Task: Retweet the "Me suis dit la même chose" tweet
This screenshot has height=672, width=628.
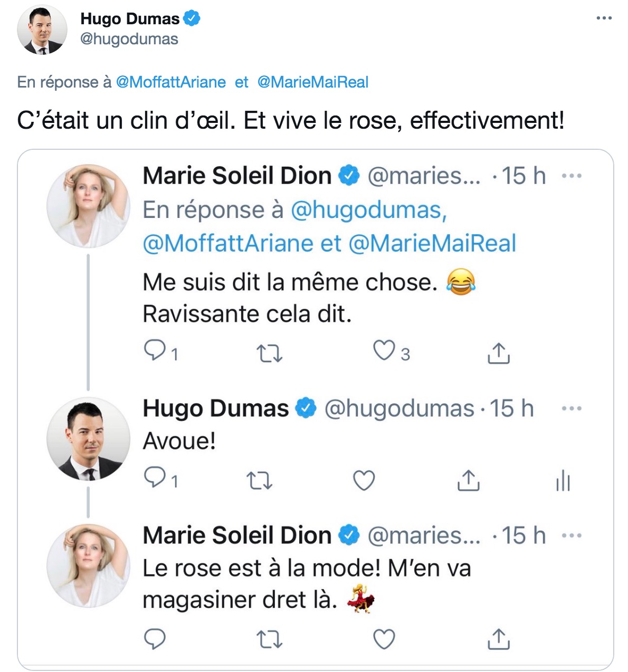Action: pos(269,353)
